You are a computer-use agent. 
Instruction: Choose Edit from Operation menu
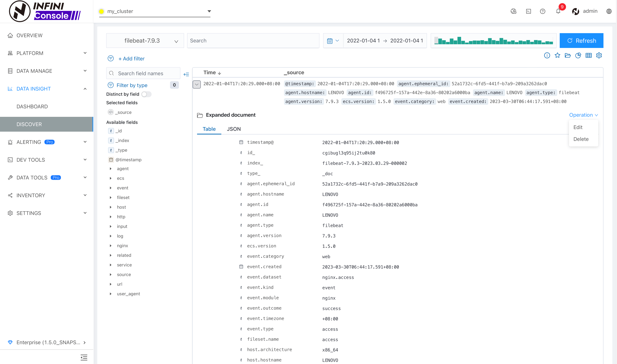coord(583,127)
